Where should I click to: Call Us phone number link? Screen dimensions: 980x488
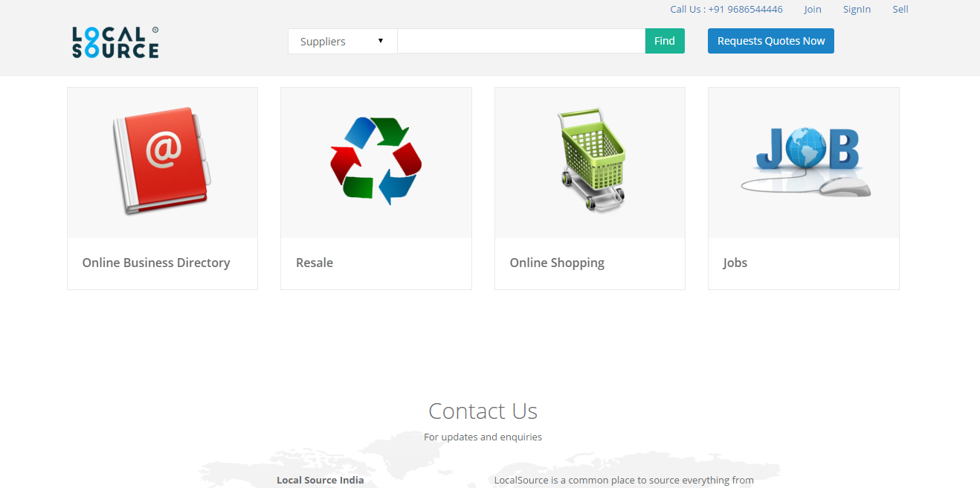726,10
